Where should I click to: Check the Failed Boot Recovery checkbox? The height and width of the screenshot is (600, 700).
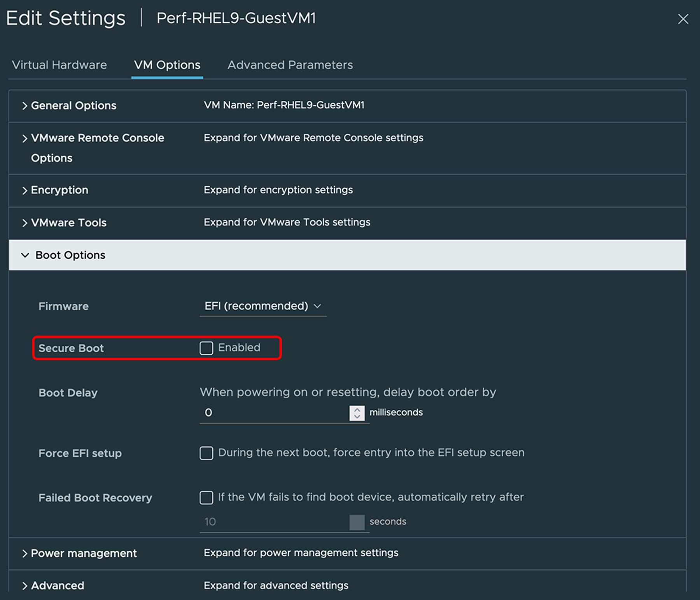coord(206,497)
